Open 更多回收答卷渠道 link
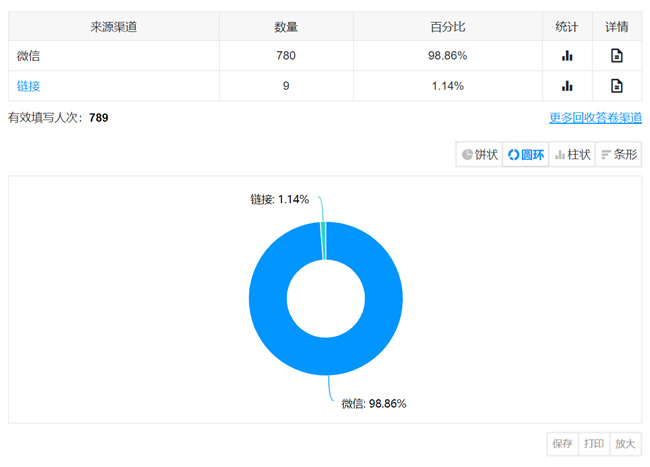Screen dimensions: 650x467 pyautogui.click(x=595, y=117)
